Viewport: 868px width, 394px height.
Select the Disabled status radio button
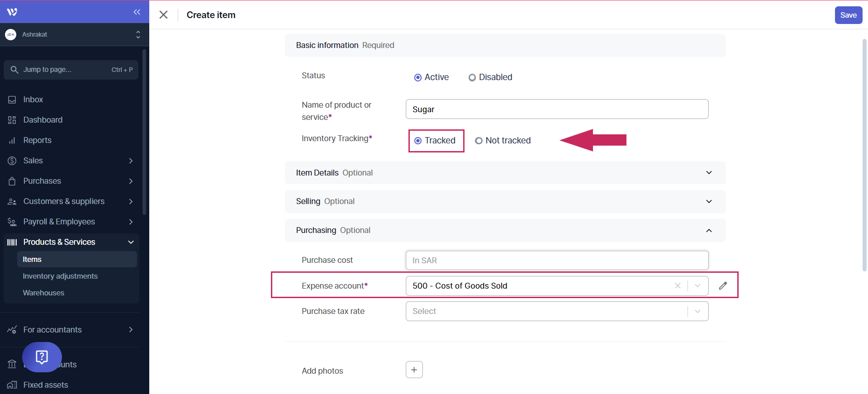[472, 77]
